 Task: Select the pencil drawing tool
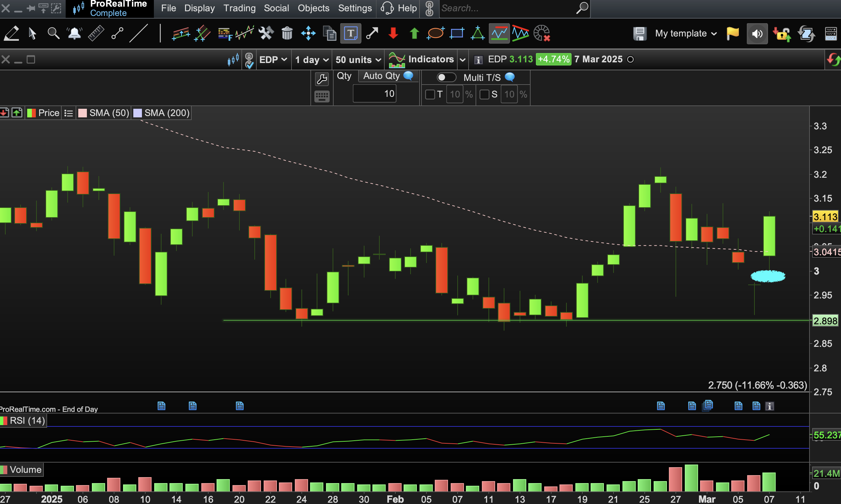point(11,33)
